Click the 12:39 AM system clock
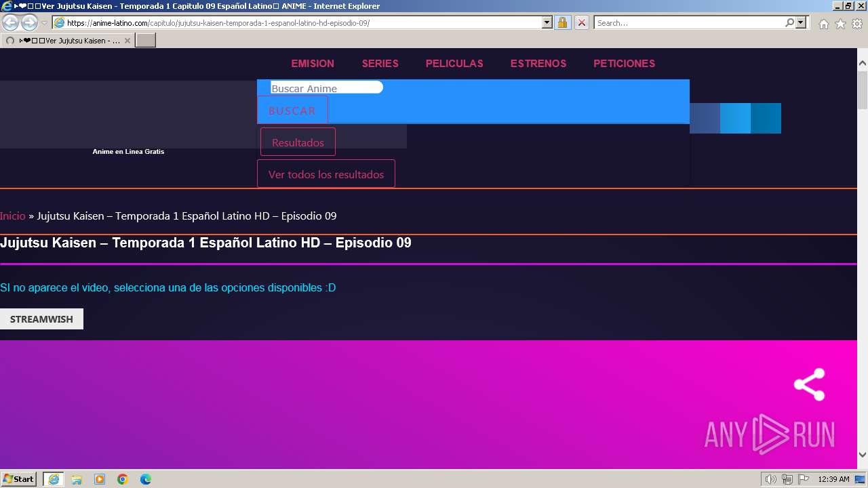This screenshot has width=868, height=488. (x=833, y=479)
